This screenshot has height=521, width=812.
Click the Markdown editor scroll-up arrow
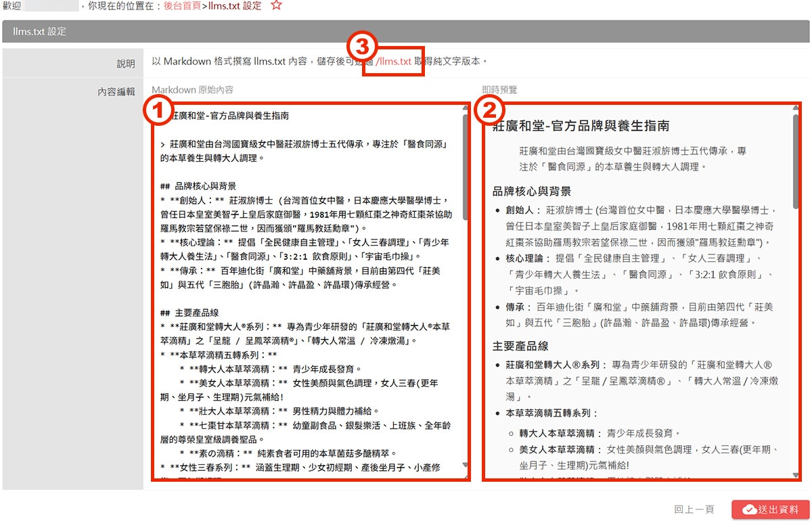[465, 108]
